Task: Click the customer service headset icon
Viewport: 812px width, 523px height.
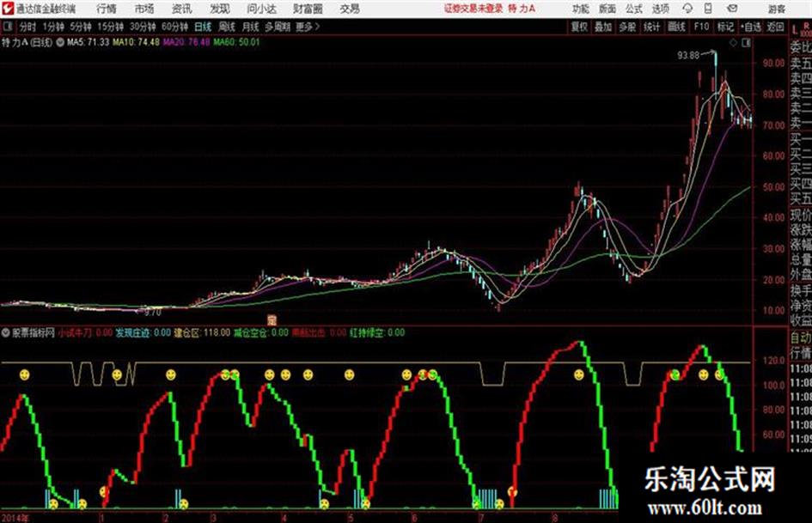Action: click(x=687, y=9)
